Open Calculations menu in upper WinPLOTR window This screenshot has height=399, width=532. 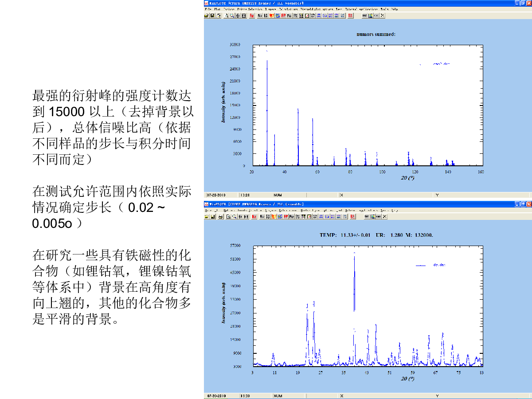pyautogui.click(x=288, y=9)
